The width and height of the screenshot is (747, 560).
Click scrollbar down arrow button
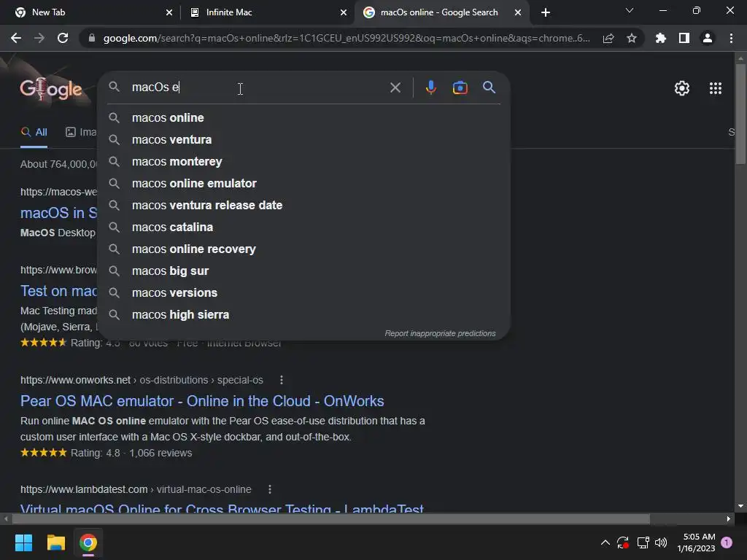(740, 506)
